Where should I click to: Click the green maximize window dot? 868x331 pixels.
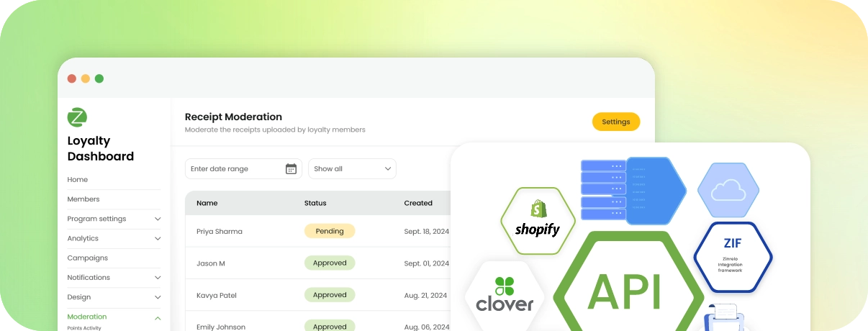[x=99, y=78]
